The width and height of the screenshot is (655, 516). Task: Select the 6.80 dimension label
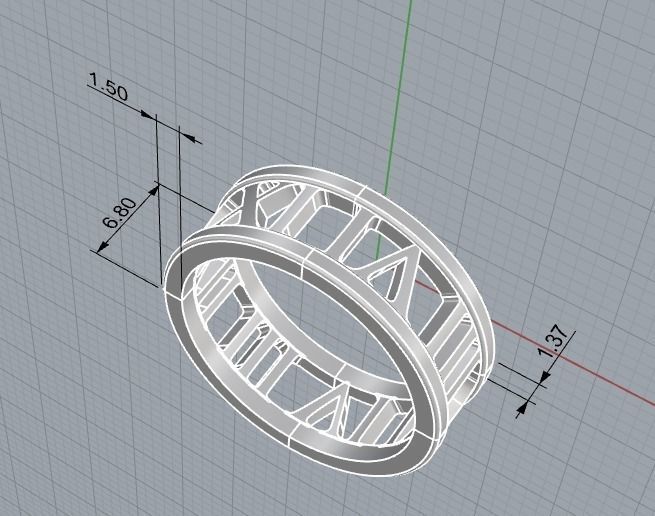tap(120, 214)
